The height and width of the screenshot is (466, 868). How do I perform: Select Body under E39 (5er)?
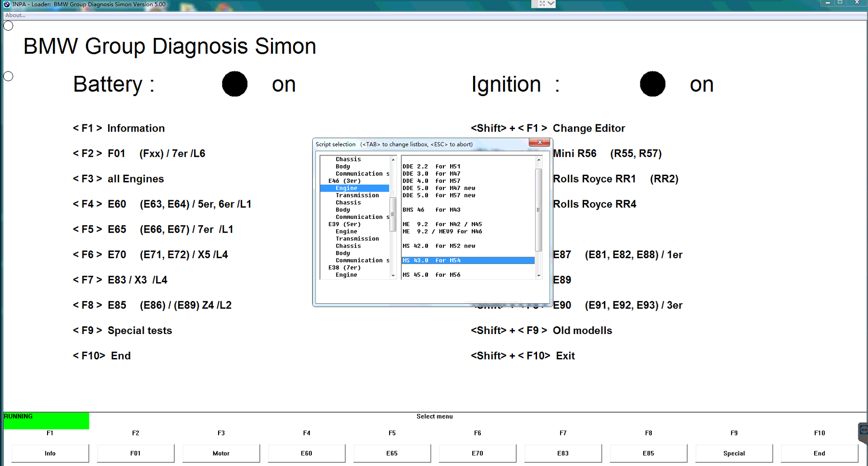[x=343, y=253]
